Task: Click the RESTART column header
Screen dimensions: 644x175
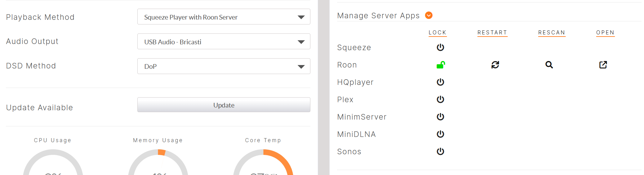Action: tap(492, 33)
